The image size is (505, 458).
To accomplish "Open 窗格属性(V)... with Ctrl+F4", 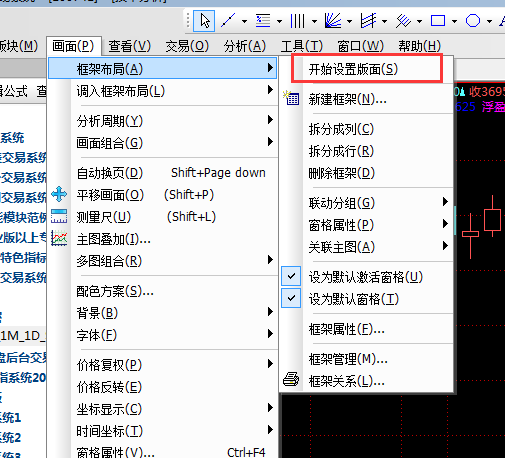I will (163, 451).
